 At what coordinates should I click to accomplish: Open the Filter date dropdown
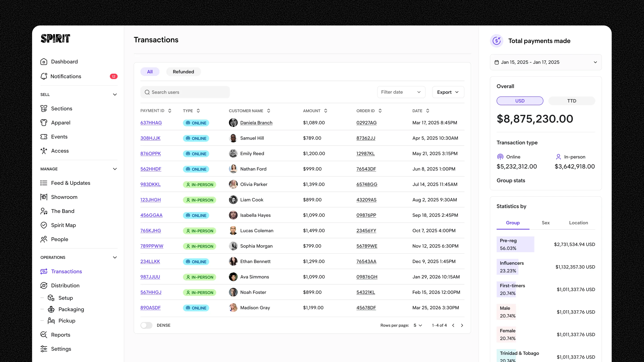pyautogui.click(x=401, y=92)
